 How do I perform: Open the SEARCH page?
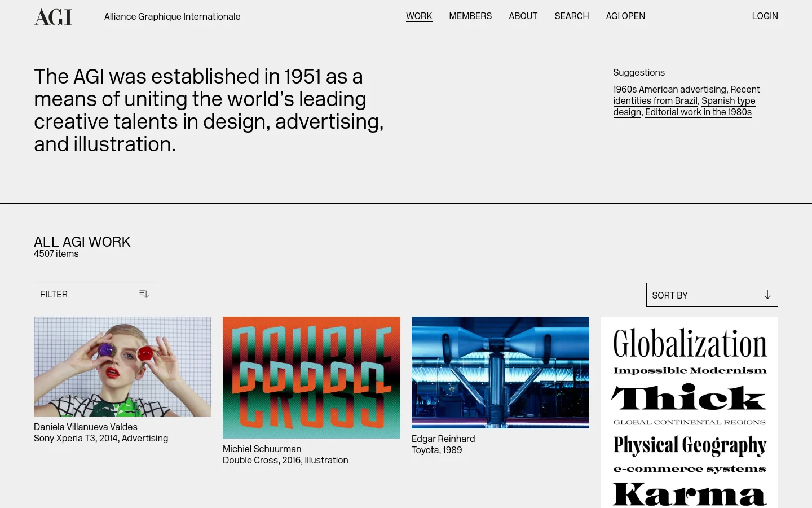point(571,16)
